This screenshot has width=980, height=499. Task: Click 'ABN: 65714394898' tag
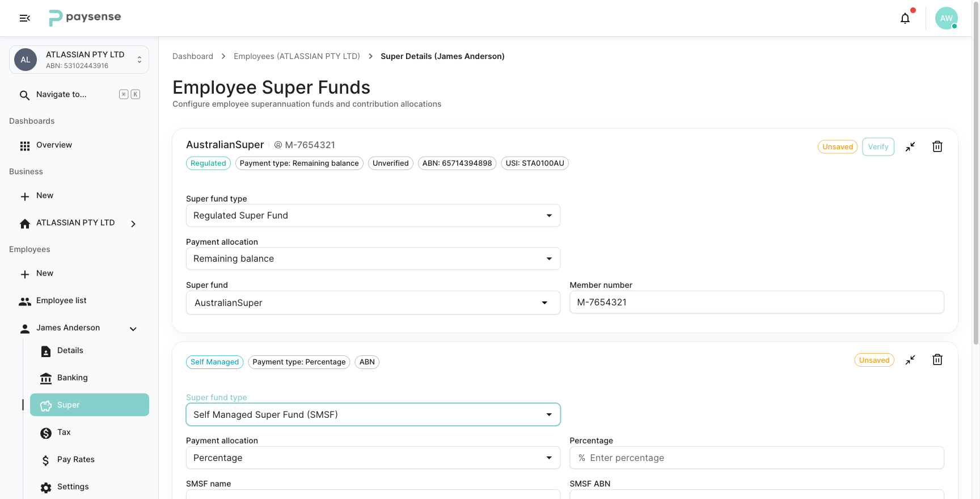(457, 163)
